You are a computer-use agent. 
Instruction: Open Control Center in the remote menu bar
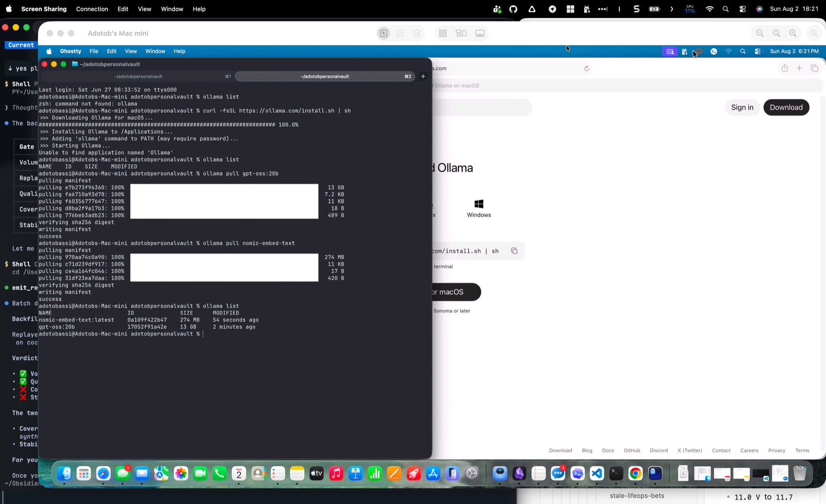pyautogui.click(x=758, y=51)
